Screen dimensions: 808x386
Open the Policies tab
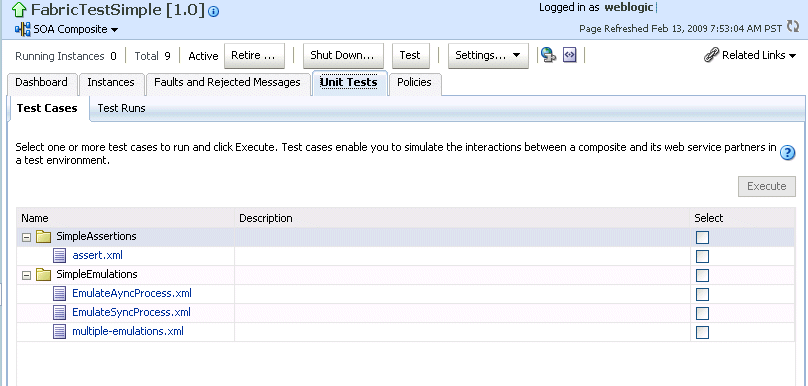(414, 83)
